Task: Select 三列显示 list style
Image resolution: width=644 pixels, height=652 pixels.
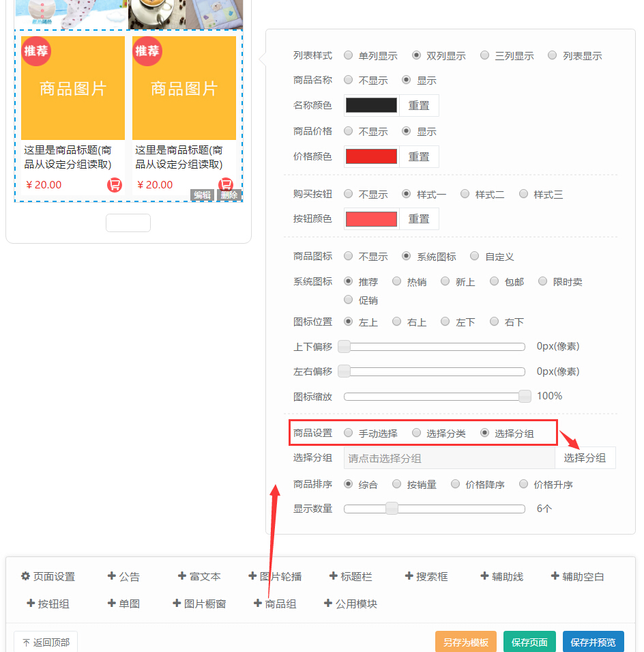Action: point(485,55)
